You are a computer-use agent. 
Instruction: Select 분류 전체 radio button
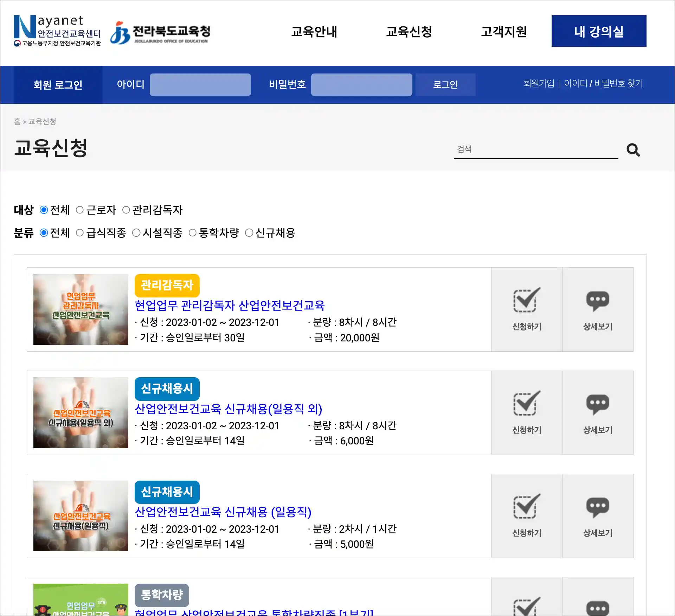44,233
